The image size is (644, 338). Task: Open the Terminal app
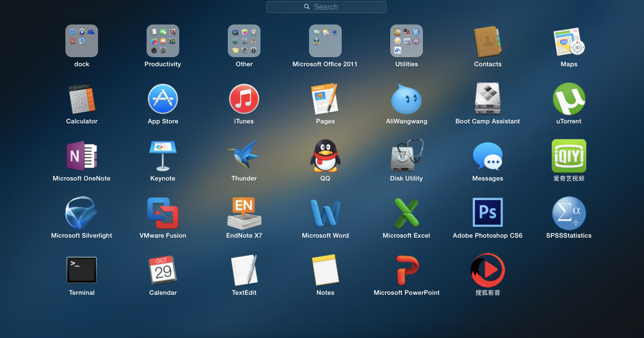coord(82,270)
